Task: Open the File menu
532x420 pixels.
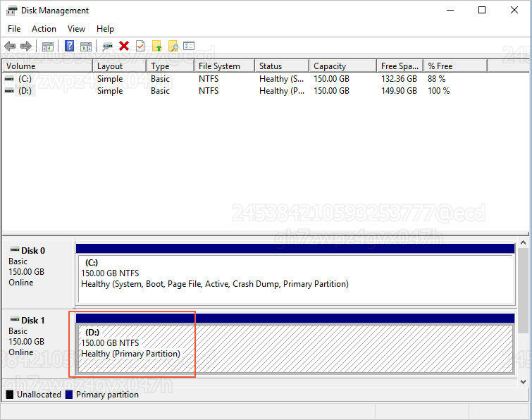Action: [14, 29]
